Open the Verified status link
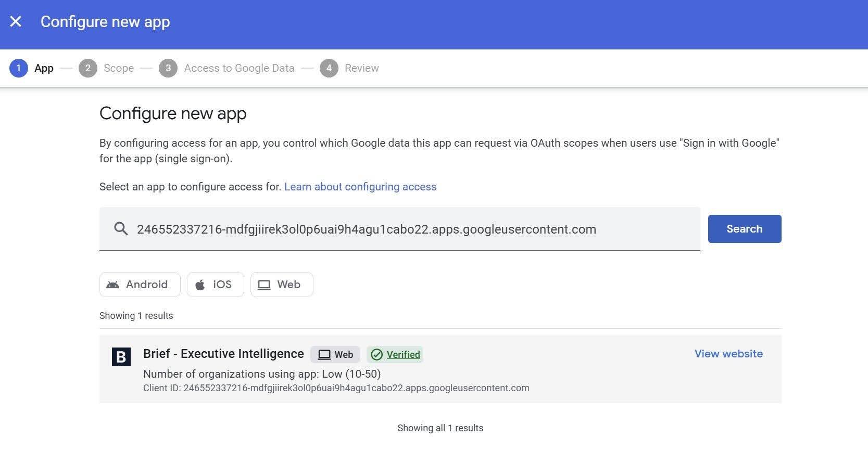Image resolution: width=868 pixels, height=450 pixels. [403, 354]
